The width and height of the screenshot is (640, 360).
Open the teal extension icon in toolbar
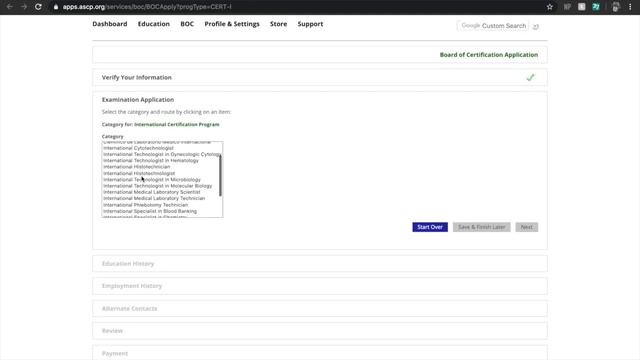pos(596,7)
